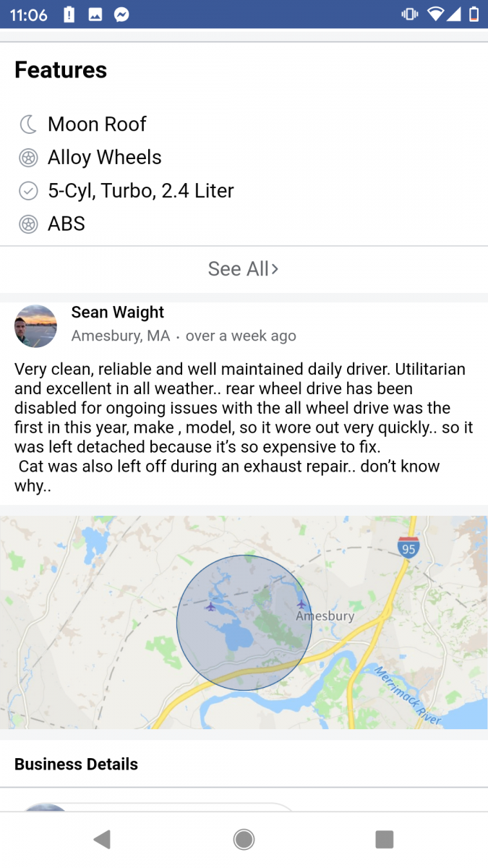Click the battery alert icon in status bar
Screen dimensions: 488x868
click(69, 13)
